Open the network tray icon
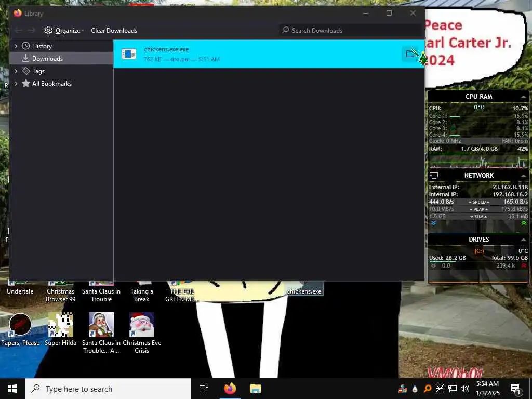532x399 pixels. (453, 389)
